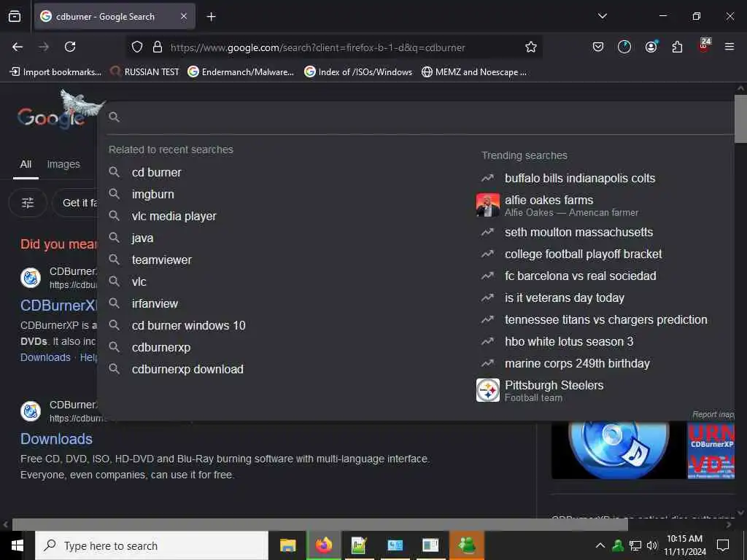Click the vertical page scrollbar thumb
The image size is (747, 560).
740,119
